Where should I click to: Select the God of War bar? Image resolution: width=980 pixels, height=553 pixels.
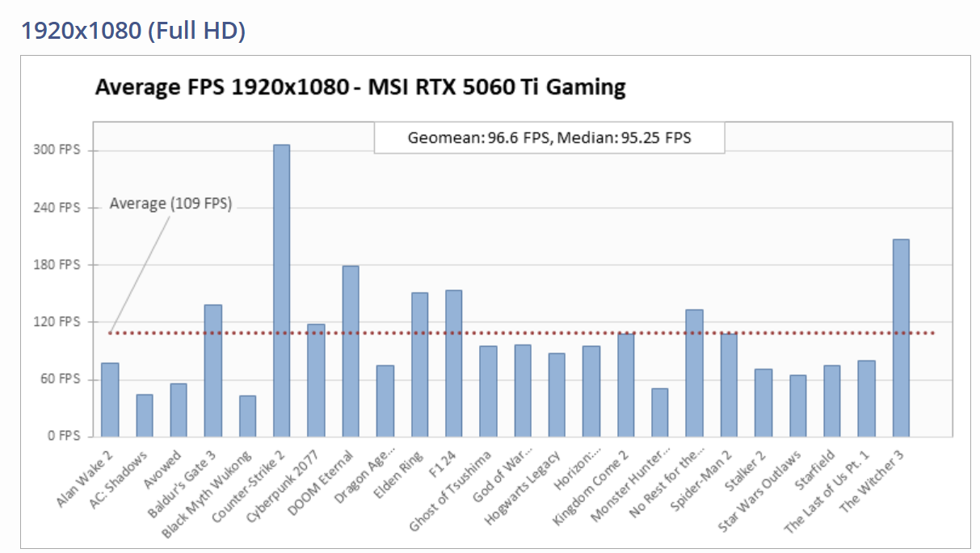(x=523, y=390)
